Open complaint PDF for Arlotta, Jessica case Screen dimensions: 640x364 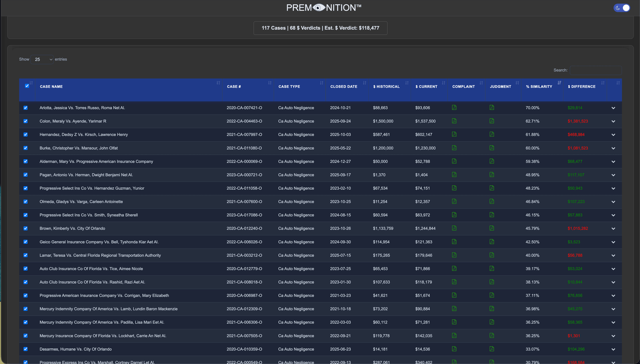click(454, 107)
